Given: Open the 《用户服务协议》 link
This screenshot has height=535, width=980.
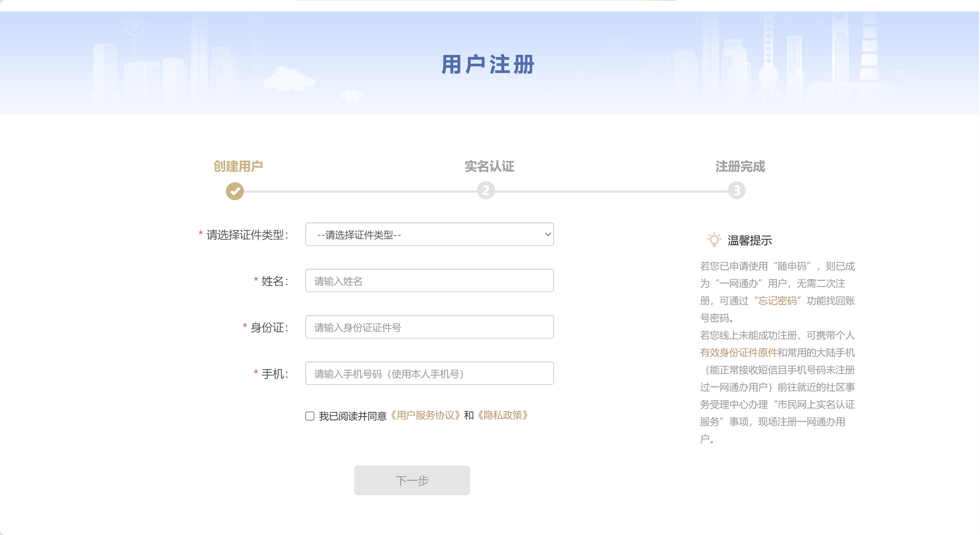Looking at the screenshot, I should point(425,415).
